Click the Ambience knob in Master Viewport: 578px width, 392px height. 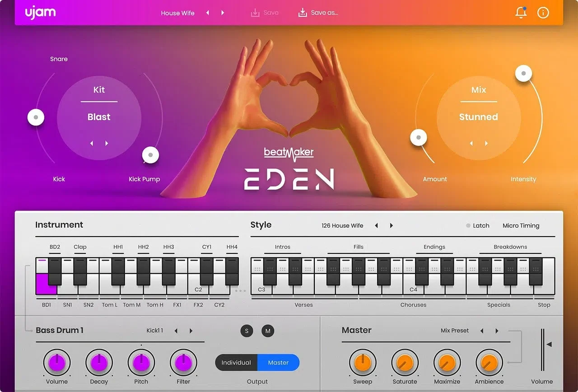pos(489,362)
